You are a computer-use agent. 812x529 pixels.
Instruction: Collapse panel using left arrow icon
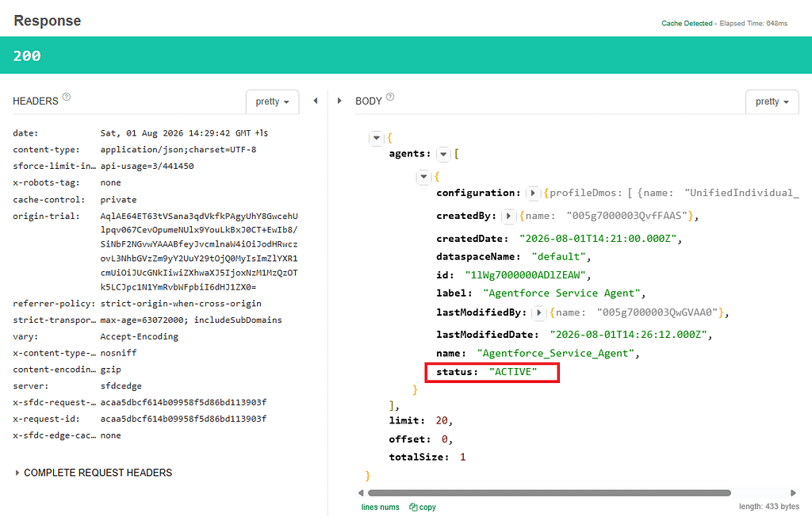pyautogui.click(x=316, y=101)
